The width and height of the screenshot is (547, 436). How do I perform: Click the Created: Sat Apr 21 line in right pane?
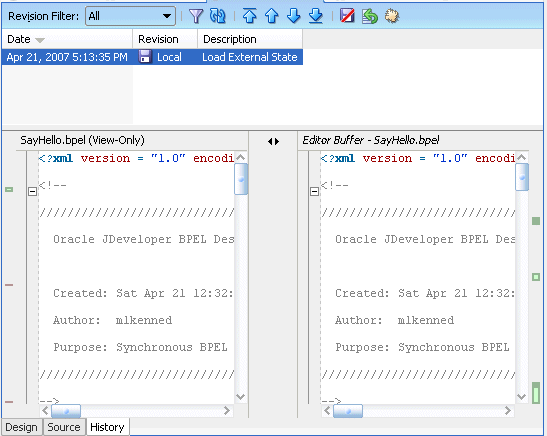tap(425, 293)
